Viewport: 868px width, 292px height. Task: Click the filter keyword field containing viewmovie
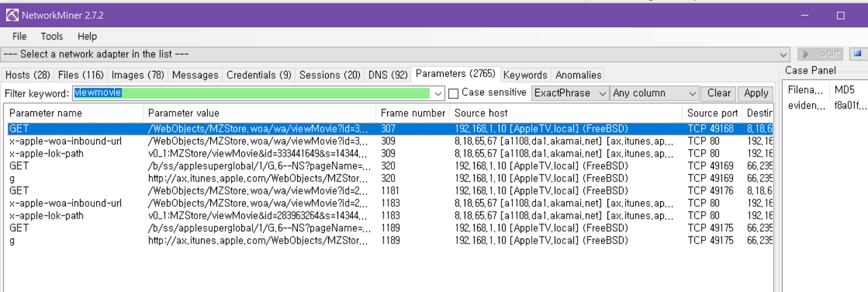[x=251, y=93]
